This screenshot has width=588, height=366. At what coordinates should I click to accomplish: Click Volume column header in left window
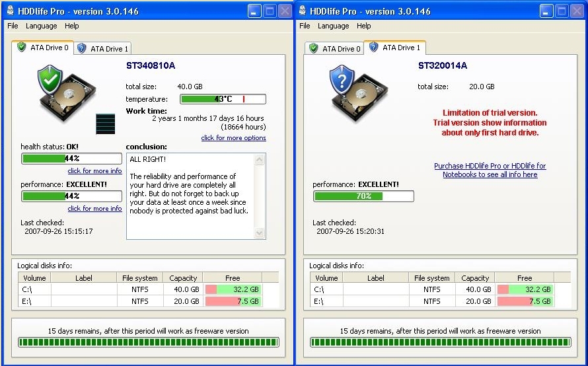pos(34,278)
